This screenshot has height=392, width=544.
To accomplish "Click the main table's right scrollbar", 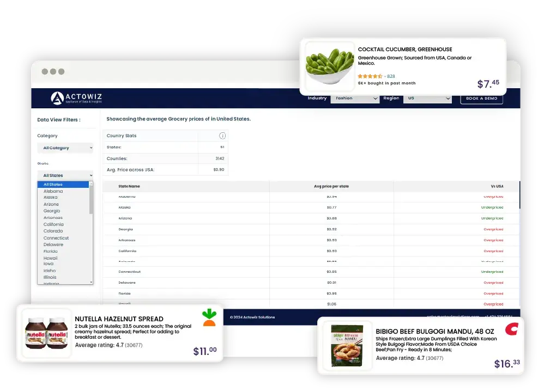I will (519, 195).
